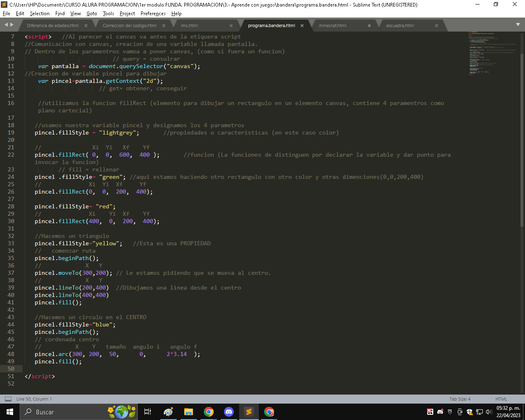Close the Correccion del codigo.html tab
525x420 pixels.
click(164, 25)
